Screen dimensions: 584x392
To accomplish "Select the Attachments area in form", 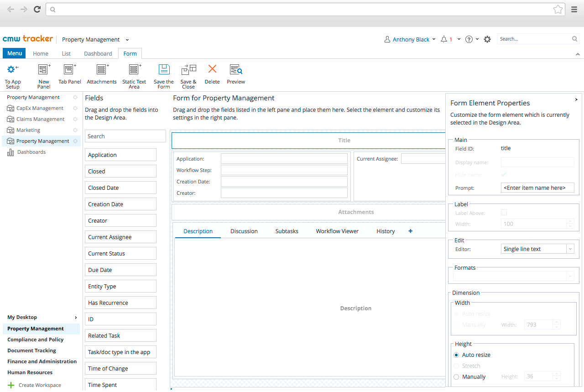I will point(308,212).
